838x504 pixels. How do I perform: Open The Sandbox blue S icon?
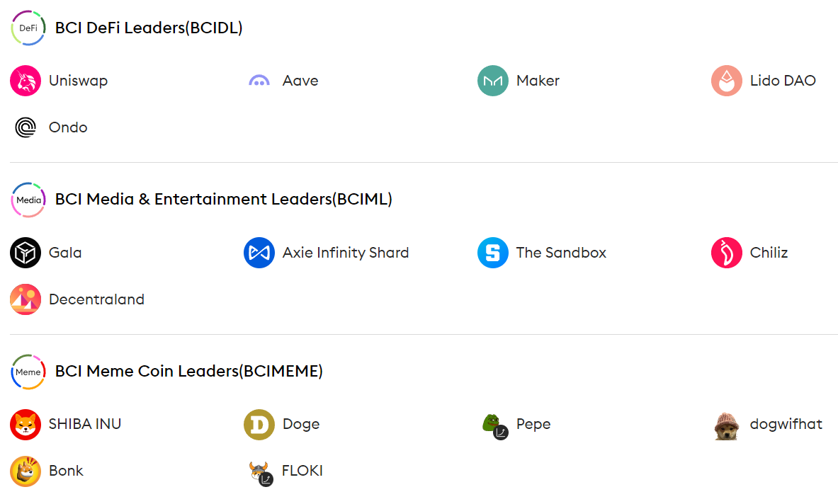(492, 252)
